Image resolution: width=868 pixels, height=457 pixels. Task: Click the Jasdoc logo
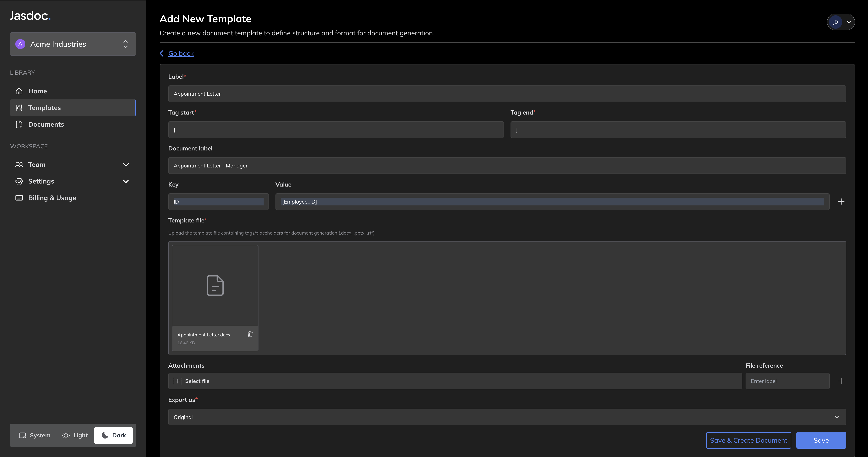(30, 15)
